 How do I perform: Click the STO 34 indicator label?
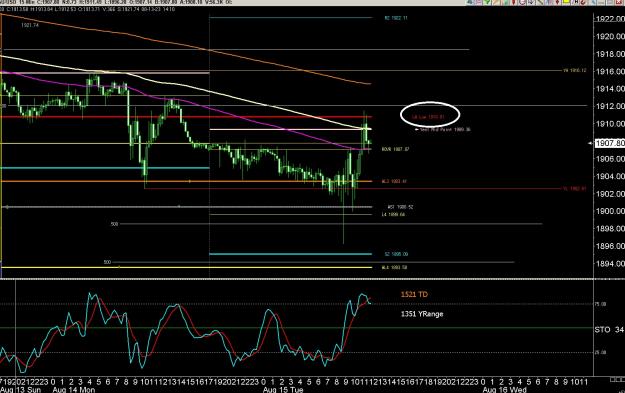609,330
